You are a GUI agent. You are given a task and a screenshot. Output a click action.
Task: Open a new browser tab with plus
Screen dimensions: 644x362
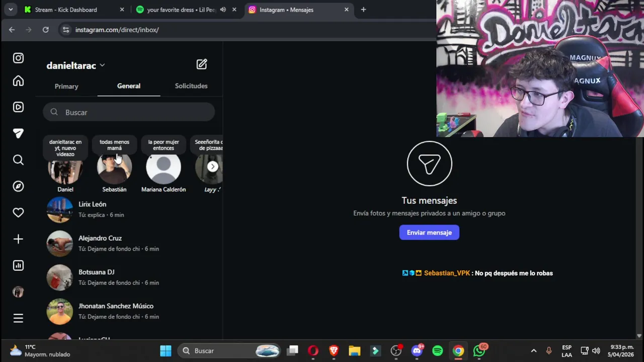point(363,10)
